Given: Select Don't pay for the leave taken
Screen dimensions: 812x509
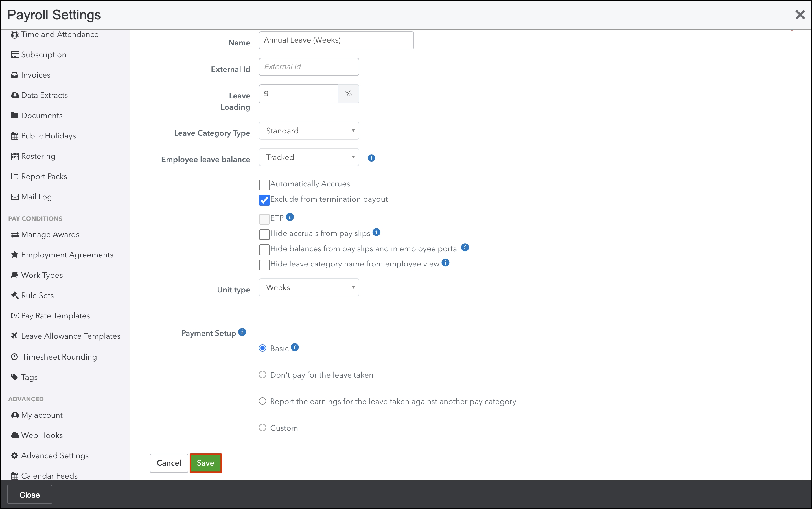Looking at the screenshot, I should click(x=262, y=374).
